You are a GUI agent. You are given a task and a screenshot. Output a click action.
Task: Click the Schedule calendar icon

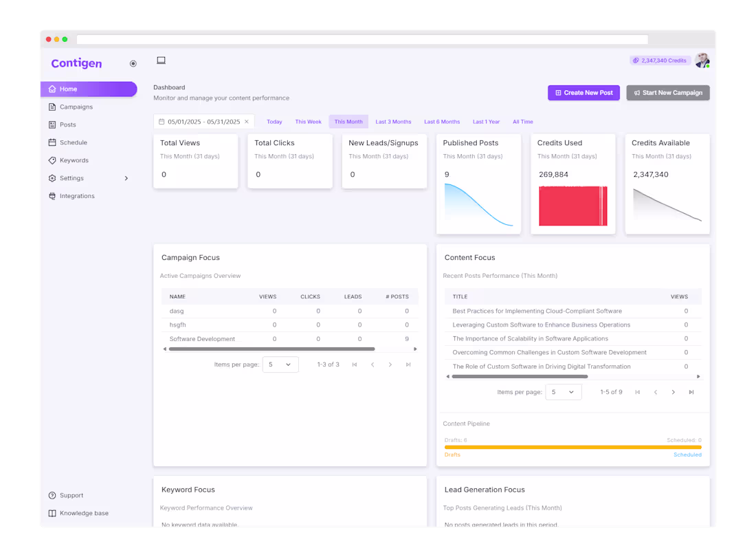[x=52, y=142]
